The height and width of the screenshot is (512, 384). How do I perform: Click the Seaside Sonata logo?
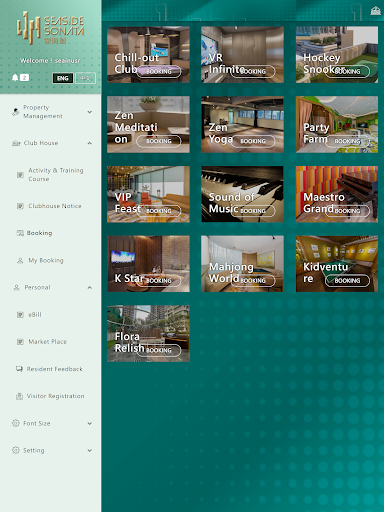coord(51,28)
